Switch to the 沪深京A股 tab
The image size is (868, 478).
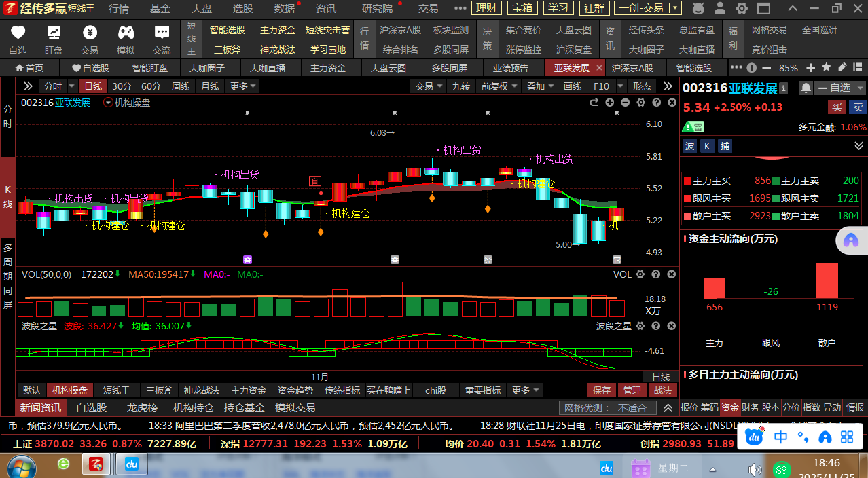632,68
